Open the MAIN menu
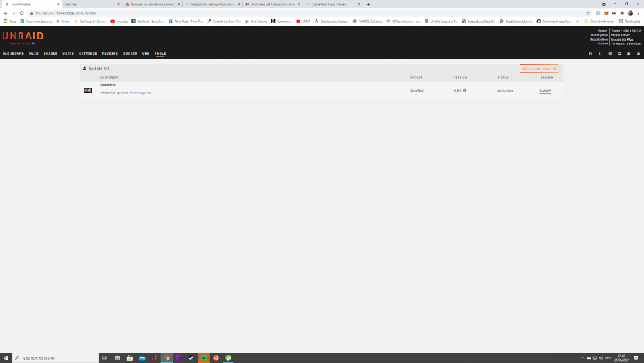Image resolution: width=644 pixels, height=363 pixels. (x=33, y=54)
